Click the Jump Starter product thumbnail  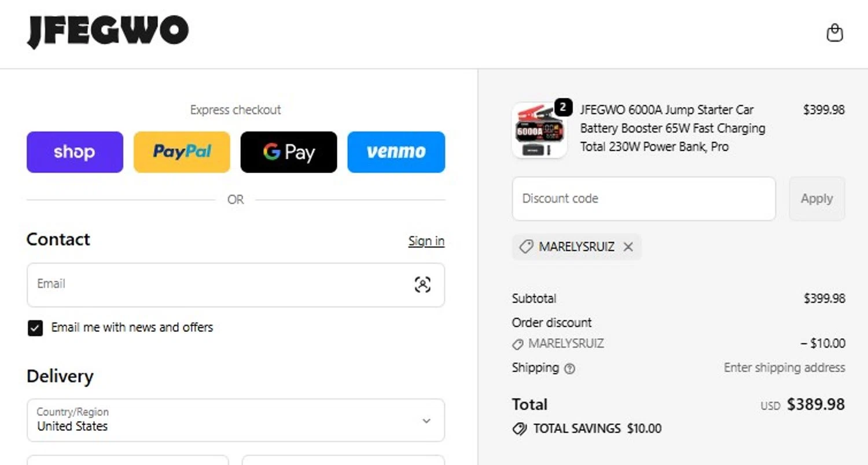tap(539, 131)
